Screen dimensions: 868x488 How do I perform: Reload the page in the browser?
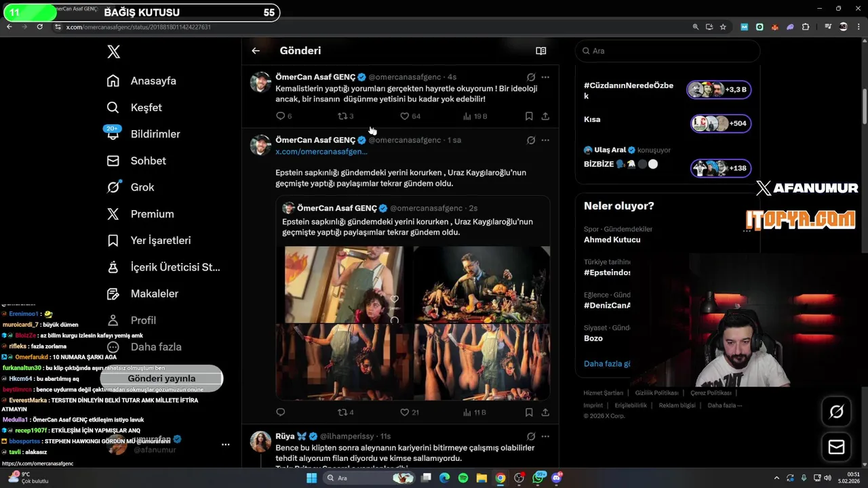(40, 26)
